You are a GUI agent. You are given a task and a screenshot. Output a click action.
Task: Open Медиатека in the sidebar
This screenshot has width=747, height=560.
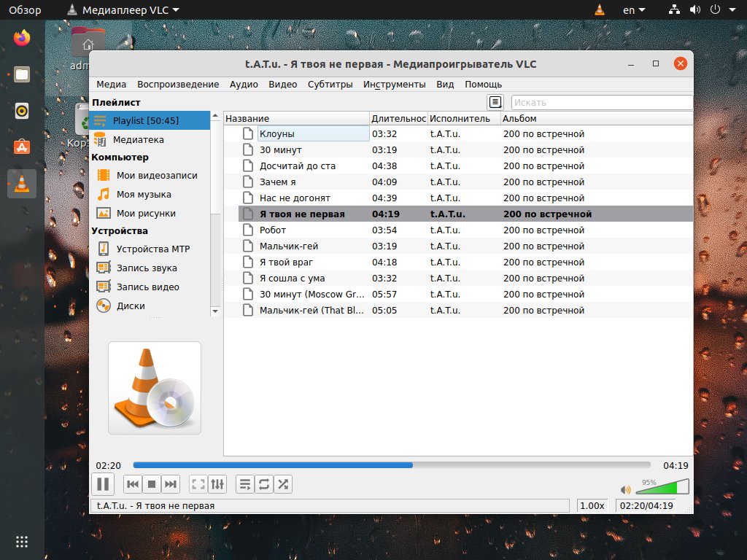coord(150,139)
